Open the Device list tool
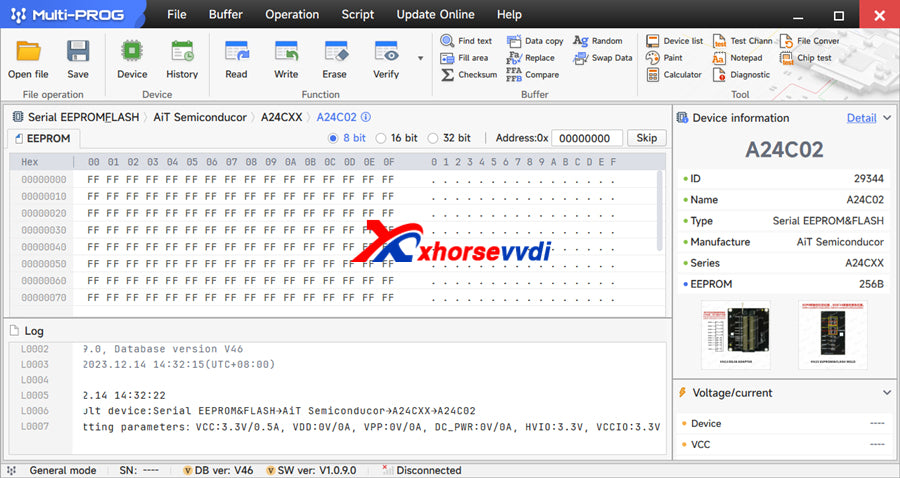This screenshot has height=478, width=900. [x=674, y=41]
